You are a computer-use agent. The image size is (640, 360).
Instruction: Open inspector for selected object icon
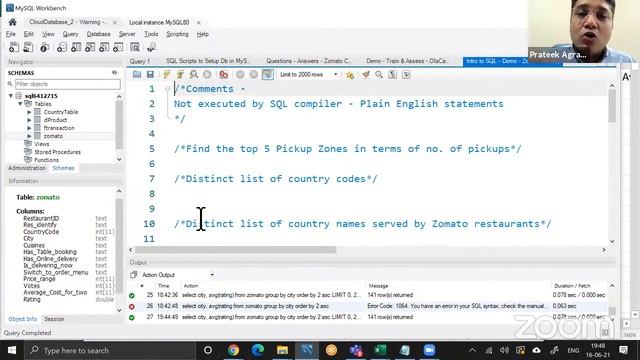(x=44, y=47)
